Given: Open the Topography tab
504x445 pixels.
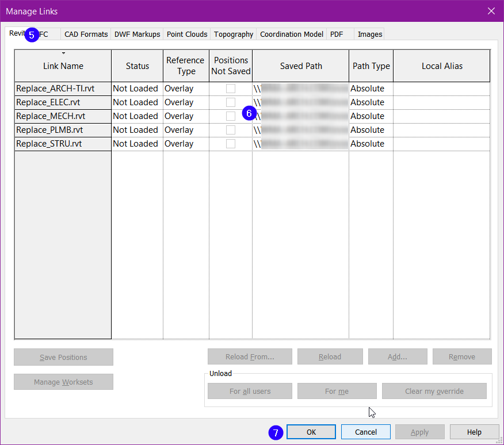Looking at the screenshot, I should coord(233,34).
